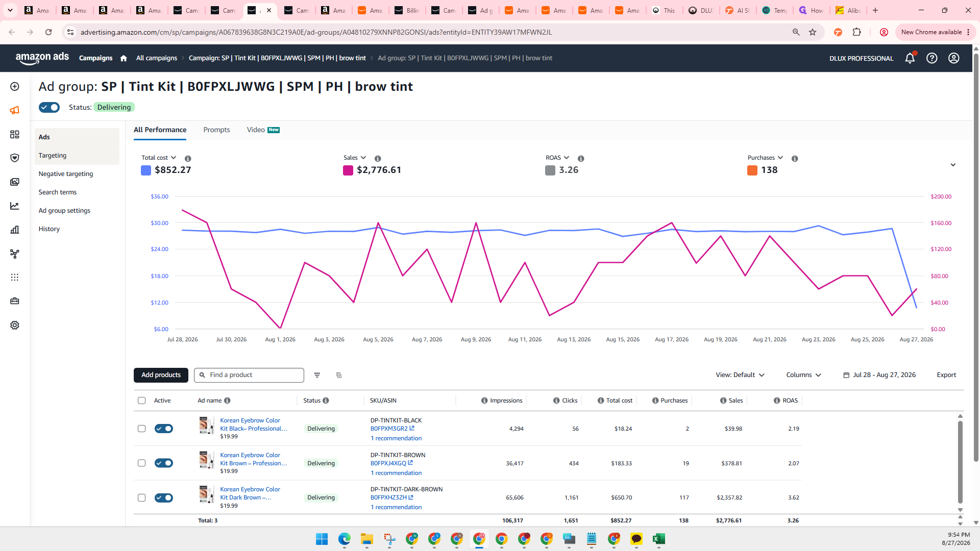Select checkbox for DP-TINTKIT-BROWN row
Screen dimensions: 980x551
click(141, 463)
